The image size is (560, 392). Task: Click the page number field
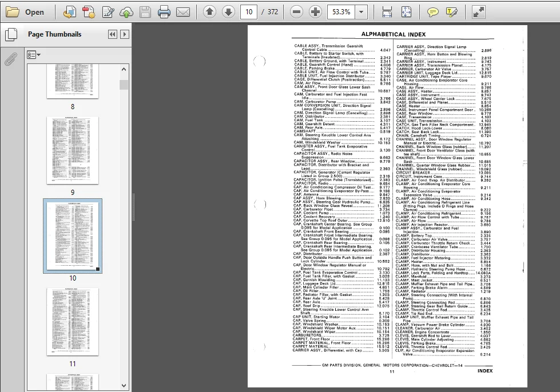click(249, 12)
